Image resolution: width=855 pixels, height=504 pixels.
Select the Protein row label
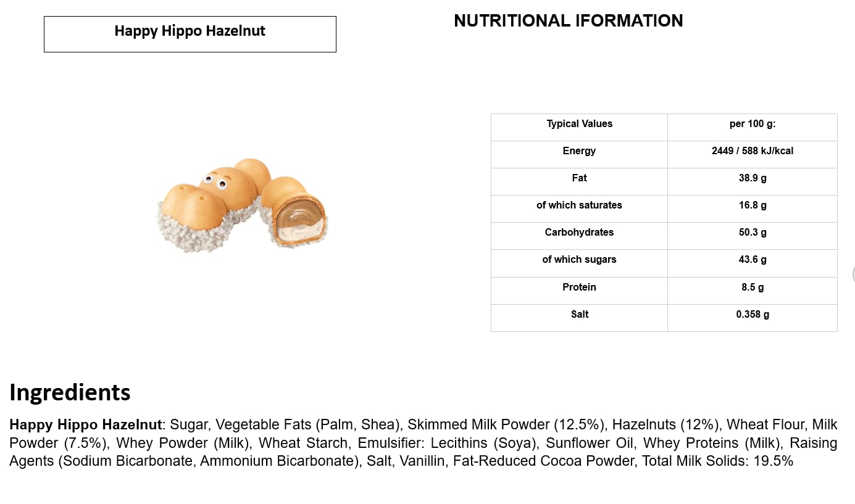pos(579,287)
